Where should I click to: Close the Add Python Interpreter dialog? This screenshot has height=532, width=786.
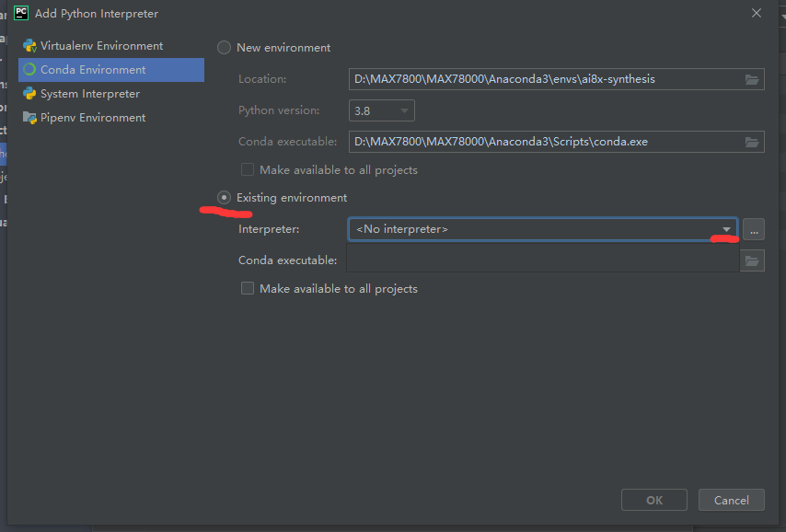[757, 13]
